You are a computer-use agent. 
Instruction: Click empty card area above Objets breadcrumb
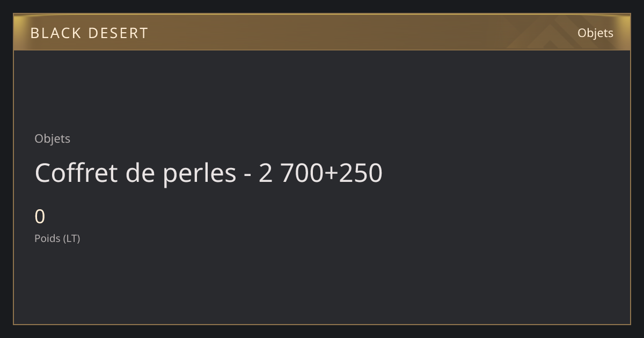[322, 91]
